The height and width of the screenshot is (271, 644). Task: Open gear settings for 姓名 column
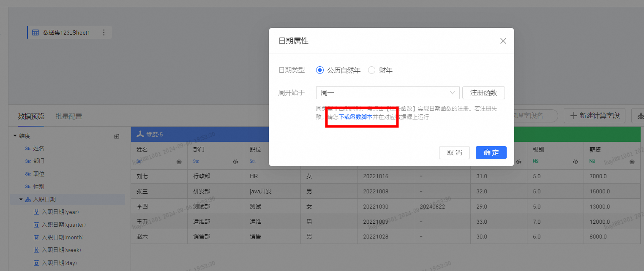[x=179, y=162]
